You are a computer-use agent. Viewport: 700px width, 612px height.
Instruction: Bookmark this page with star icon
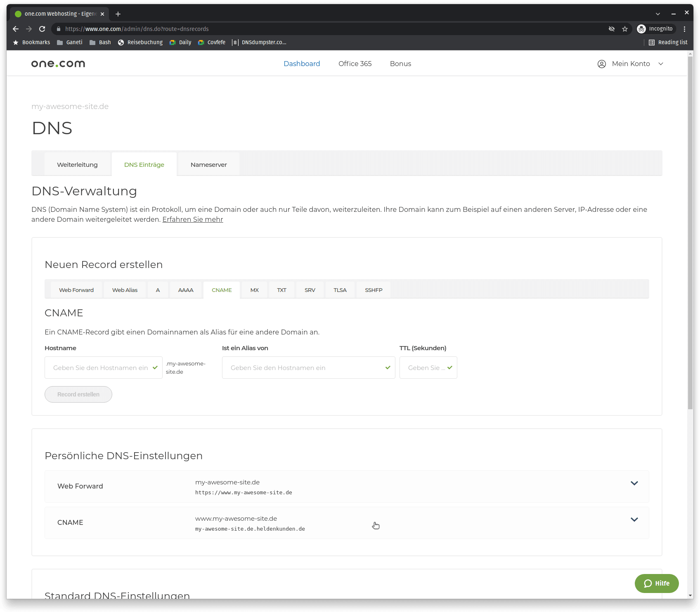(625, 29)
